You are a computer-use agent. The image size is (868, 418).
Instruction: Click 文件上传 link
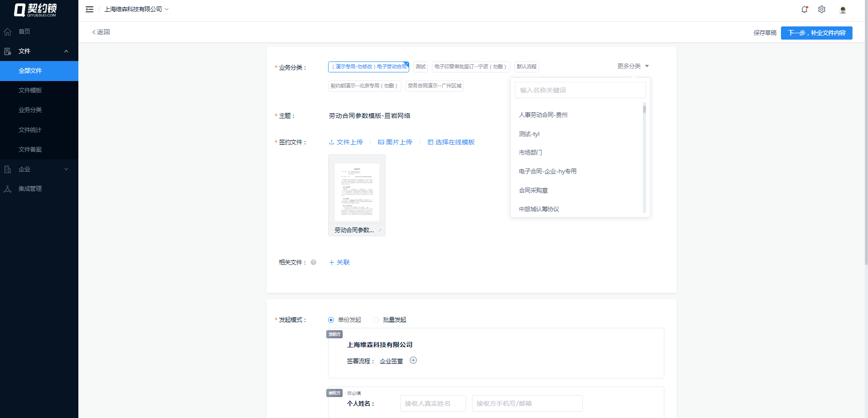click(346, 142)
